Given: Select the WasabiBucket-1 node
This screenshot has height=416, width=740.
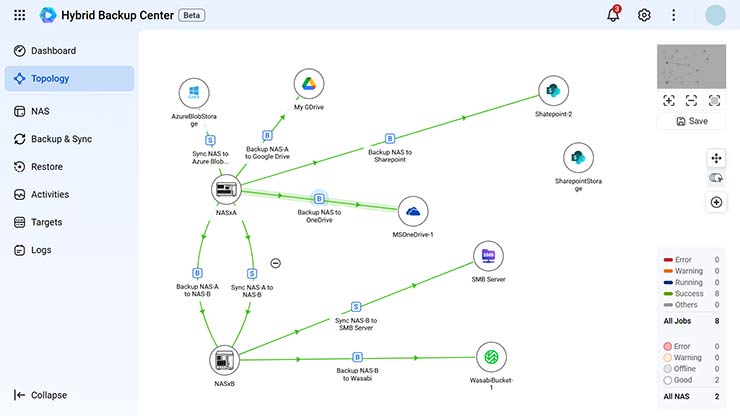Looking at the screenshot, I should [491, 356].
